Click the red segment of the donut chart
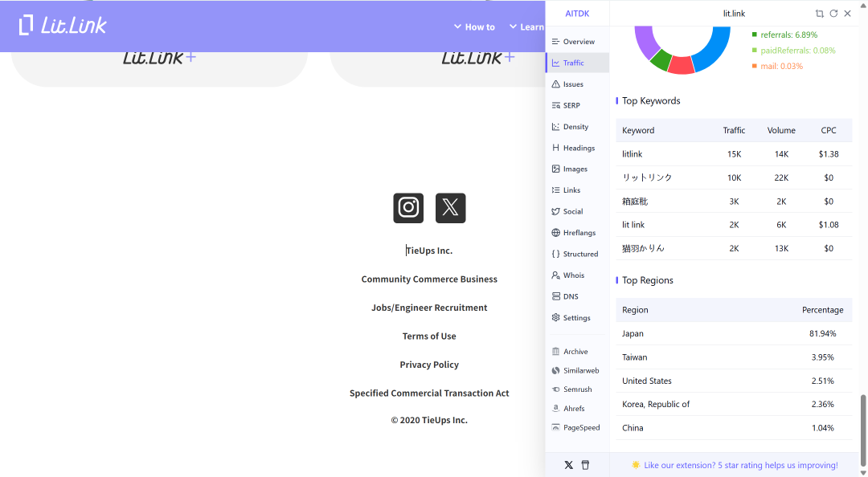 (682, 65)
